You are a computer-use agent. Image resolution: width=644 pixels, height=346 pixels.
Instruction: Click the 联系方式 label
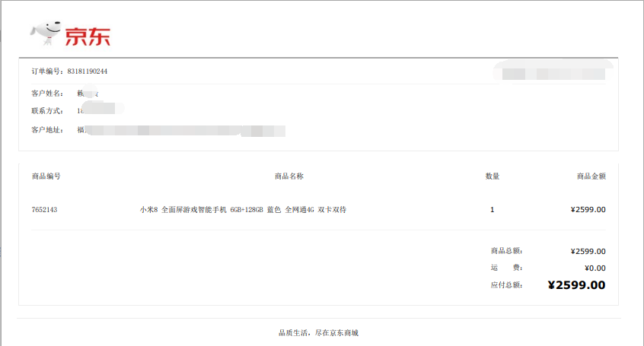click(x=47, y=111)
